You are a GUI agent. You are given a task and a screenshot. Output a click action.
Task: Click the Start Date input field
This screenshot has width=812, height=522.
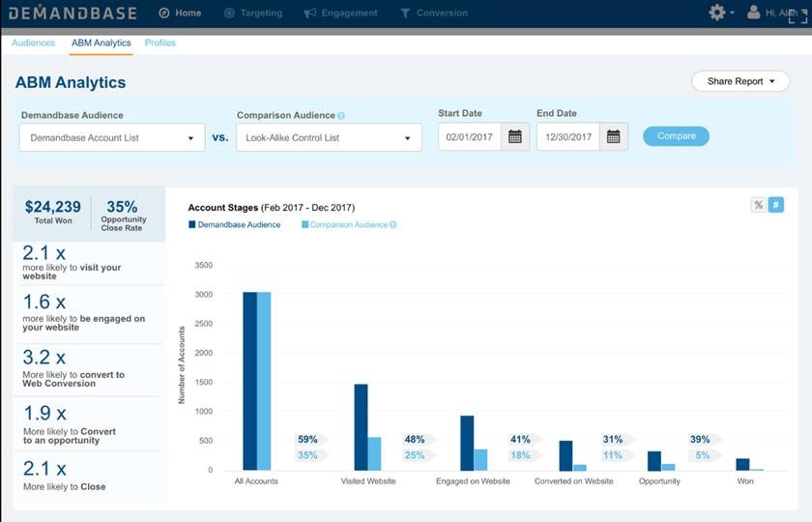469,137
